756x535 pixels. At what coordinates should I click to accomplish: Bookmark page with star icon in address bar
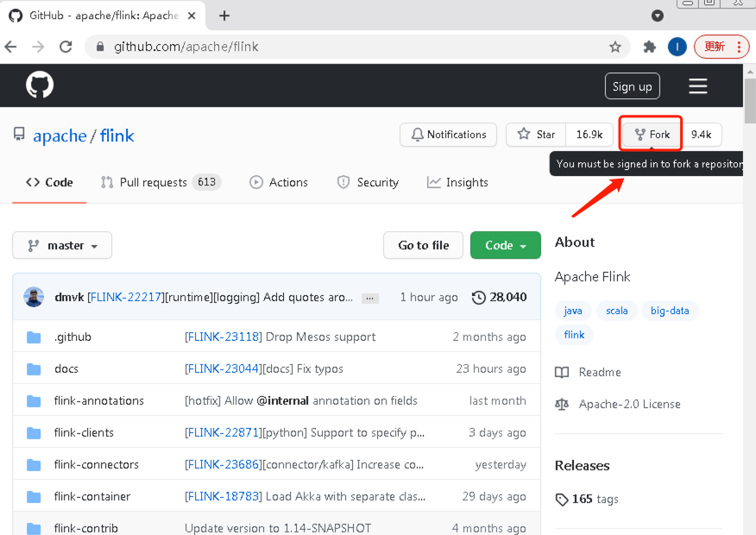click(x=614, y=47)
